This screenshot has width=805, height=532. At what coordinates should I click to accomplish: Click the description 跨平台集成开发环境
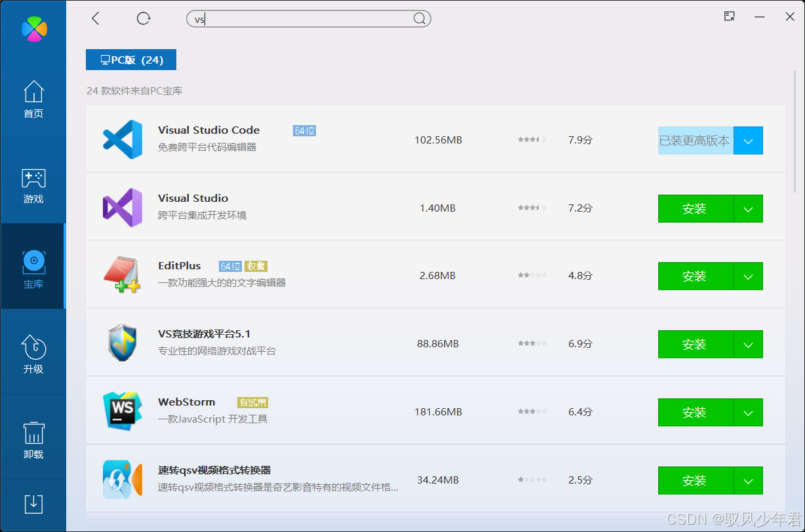[202, 216]
